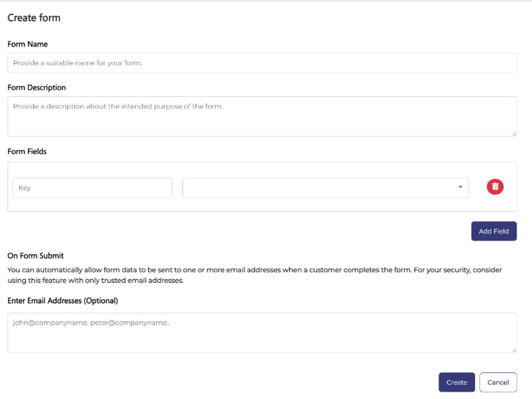The height and width of the screenshot is (399, 532).
Task: Click the email addresses text area
Action: point(262,333)
